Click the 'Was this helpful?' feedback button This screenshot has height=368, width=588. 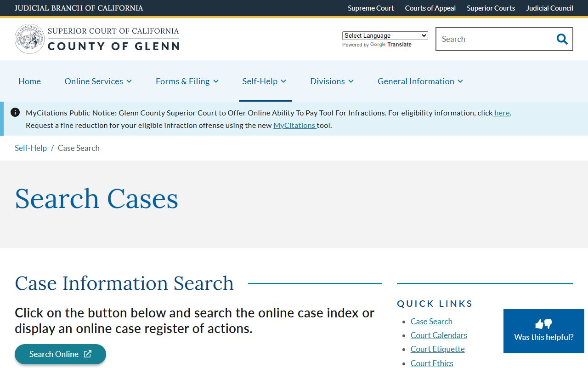coord(544,331)
